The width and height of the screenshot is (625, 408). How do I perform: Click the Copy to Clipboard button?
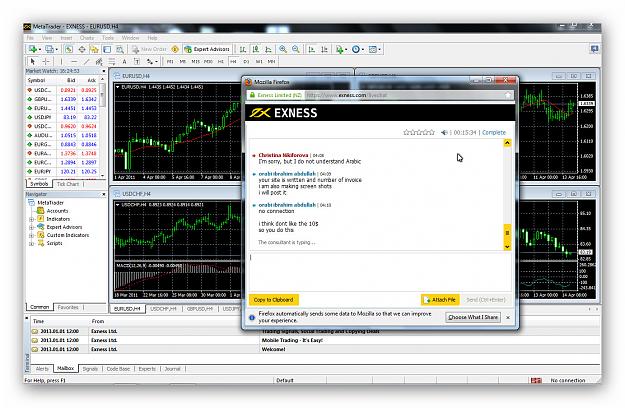273,300
